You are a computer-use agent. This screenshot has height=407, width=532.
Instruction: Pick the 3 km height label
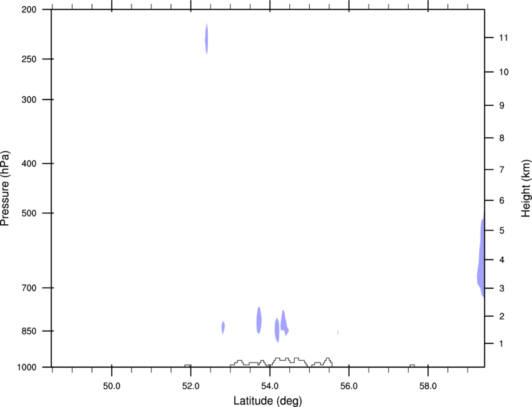tap(502, 288)
